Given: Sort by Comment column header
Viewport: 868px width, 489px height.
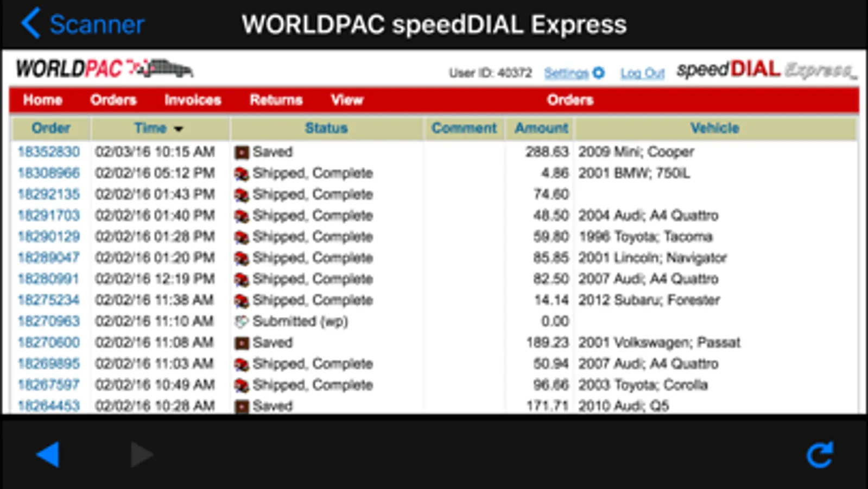Looking at the screenshot, I should [x=464, y=128].
